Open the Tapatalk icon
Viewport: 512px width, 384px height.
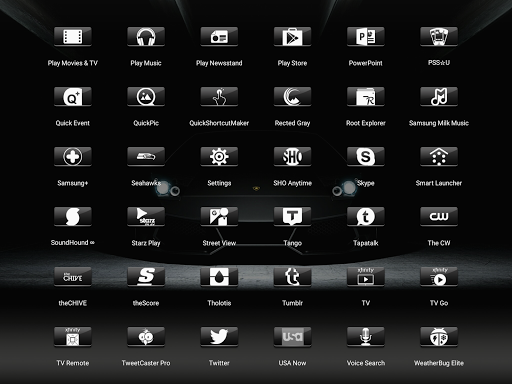(x=366, y=216)
